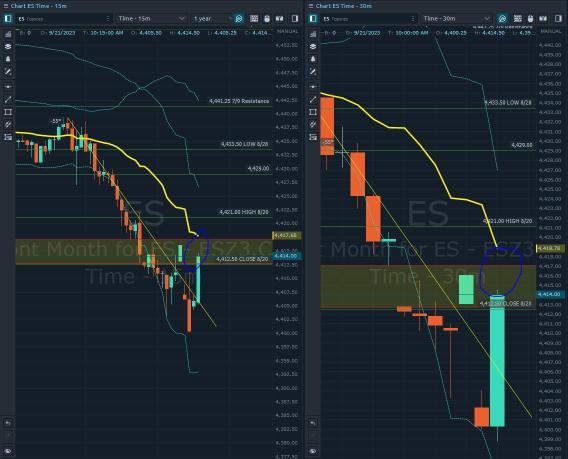
Task: Select the trend line tool in 30m sidebar
Action: pos(313,99)
